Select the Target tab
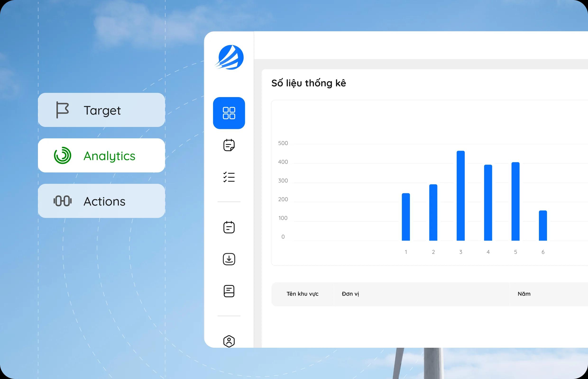The width and height of the screenshot is (588, 379). (101, 110)
